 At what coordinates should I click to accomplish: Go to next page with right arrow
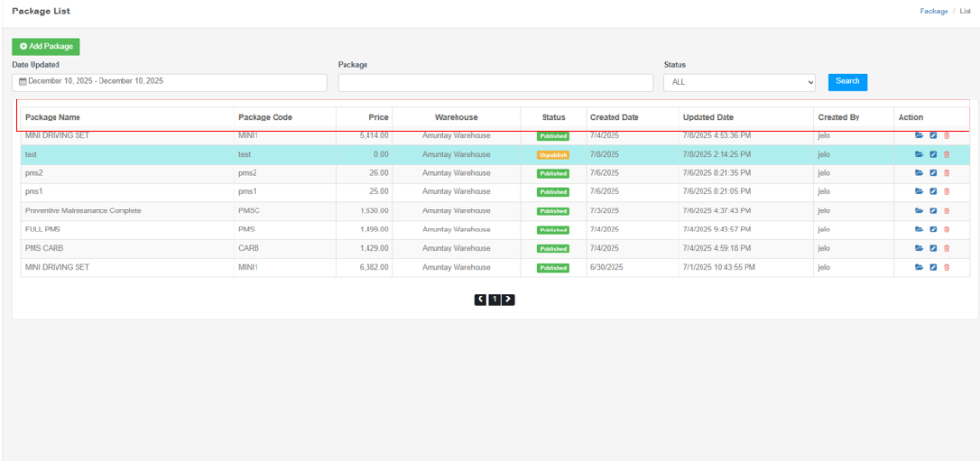point(508,299)
